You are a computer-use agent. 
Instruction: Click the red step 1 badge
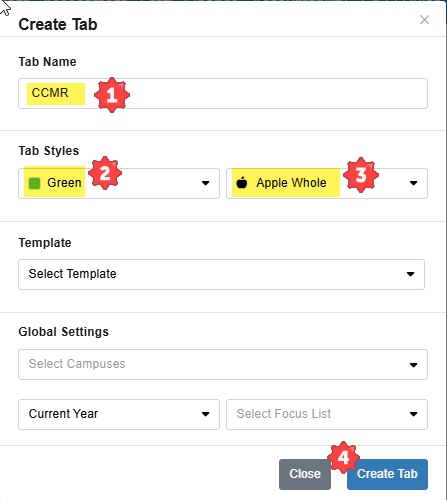(112, 95)
